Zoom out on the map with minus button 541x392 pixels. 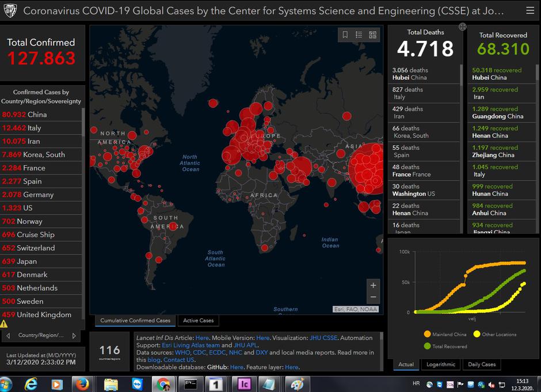373,297
